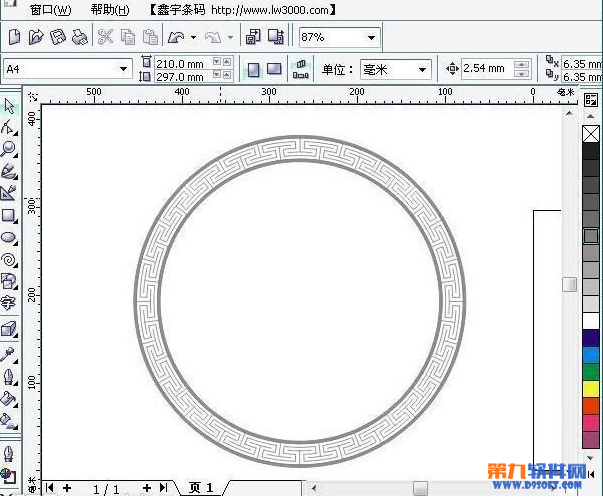603x500 pixels.
Task: Click the page width stepper arrows
Action: 222,62
